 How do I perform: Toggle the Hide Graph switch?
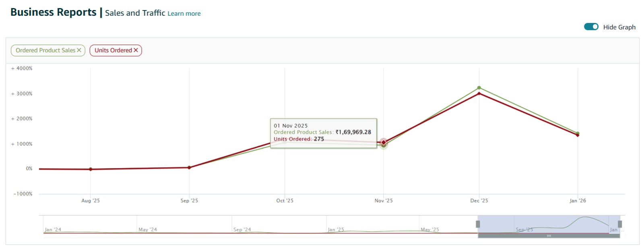click(x=591, y=27)
